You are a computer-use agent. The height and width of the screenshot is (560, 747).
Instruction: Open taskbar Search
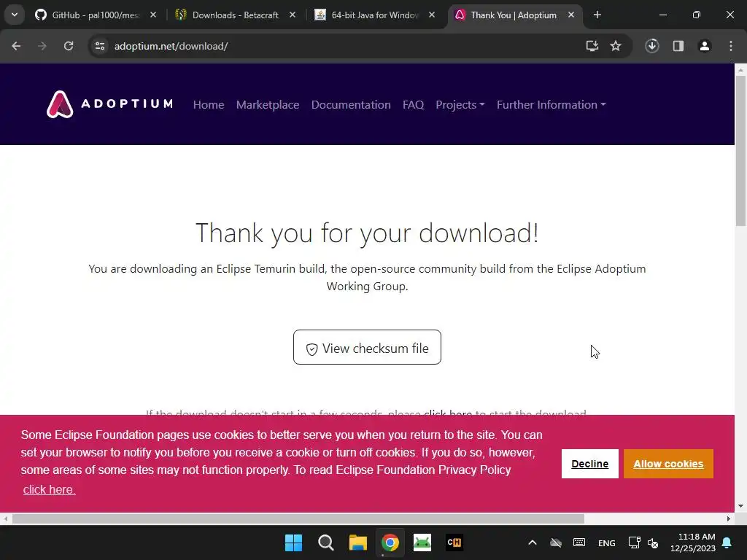326,542
